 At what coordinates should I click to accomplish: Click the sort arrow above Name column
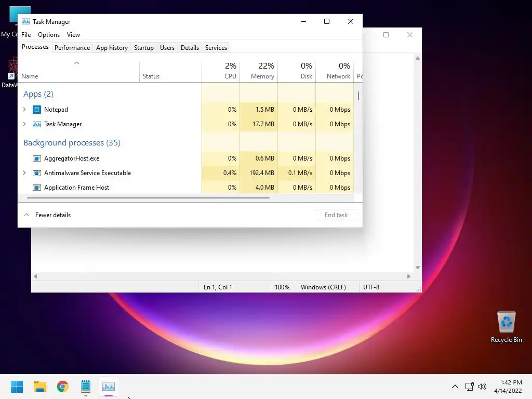point(77,63)
